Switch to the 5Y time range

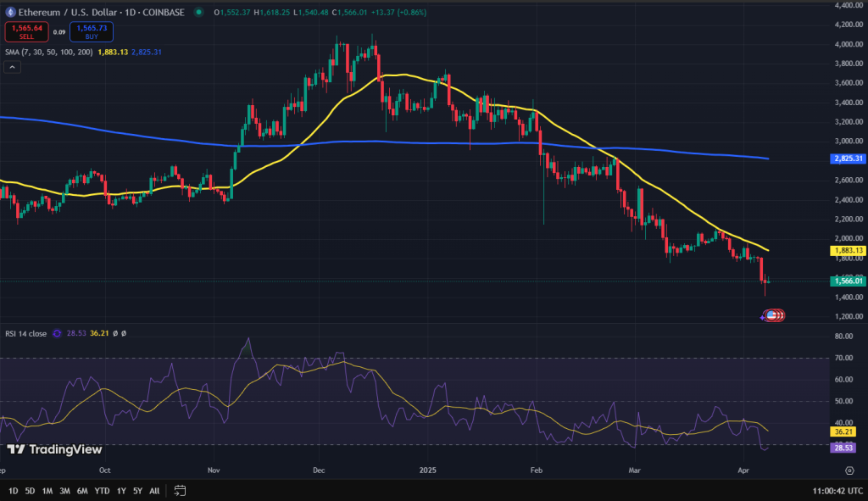tap(138, 491)
